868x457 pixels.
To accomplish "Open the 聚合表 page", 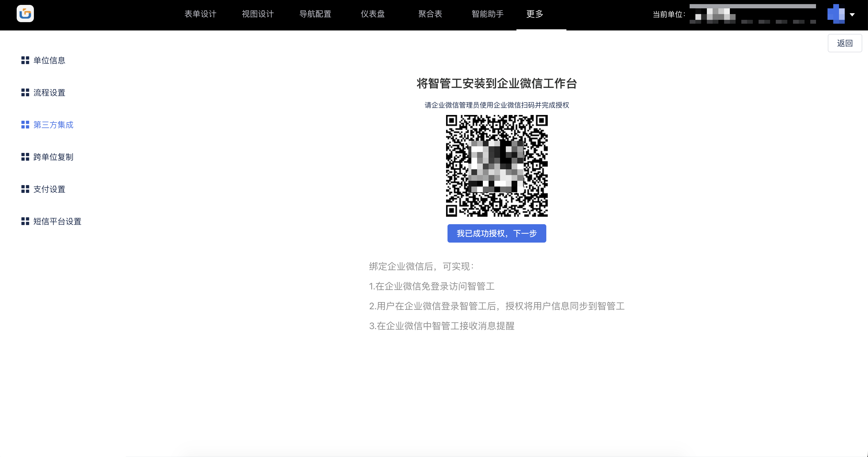I will 430,14.
